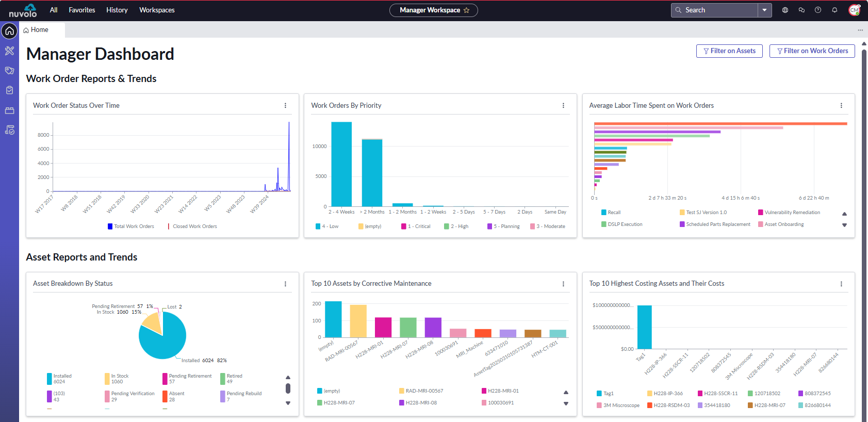
Task: Open the chat conversations icon
Action: point(801,10)
